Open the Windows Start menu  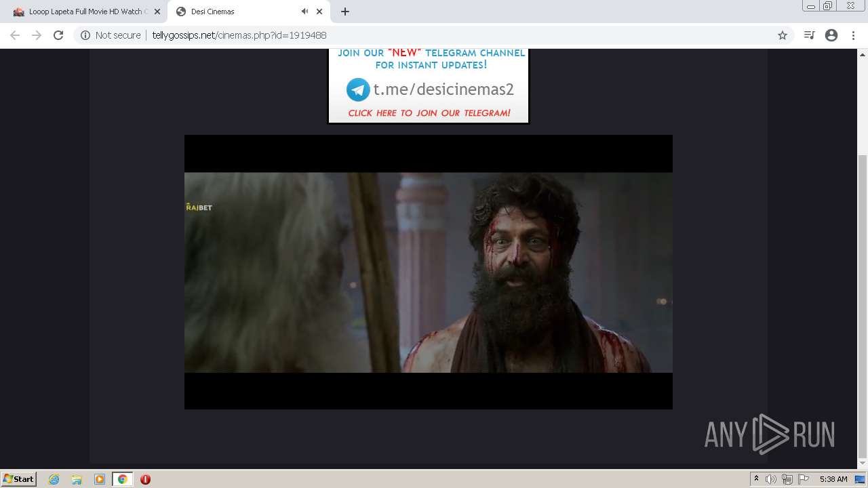19,479
